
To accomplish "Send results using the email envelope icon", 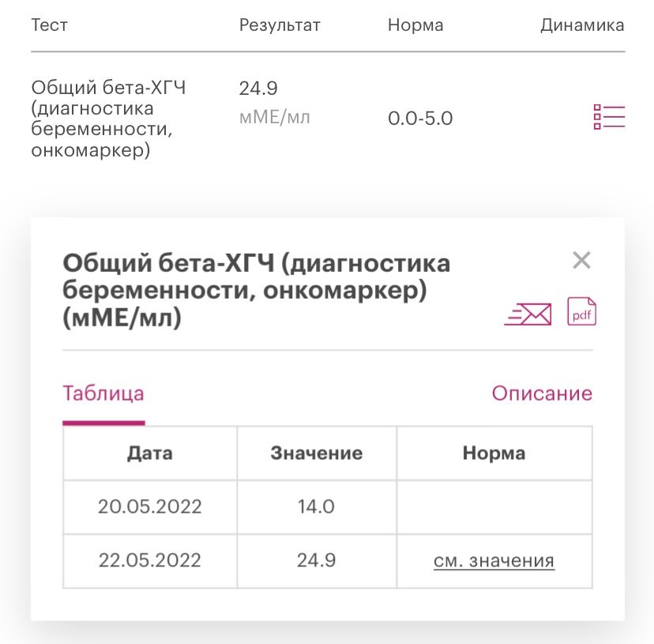I will coord(527,313).
